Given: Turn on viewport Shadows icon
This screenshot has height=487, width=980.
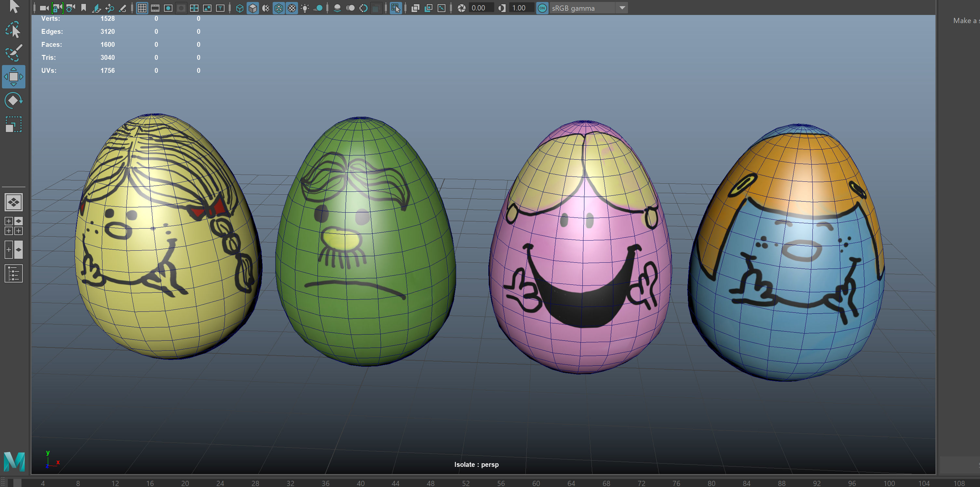Looking at the screenshot, I should [x=318, y=8].
